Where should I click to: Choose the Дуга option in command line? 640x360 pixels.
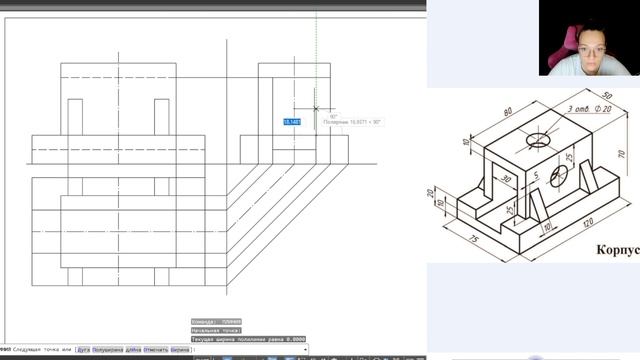point(84,350)
